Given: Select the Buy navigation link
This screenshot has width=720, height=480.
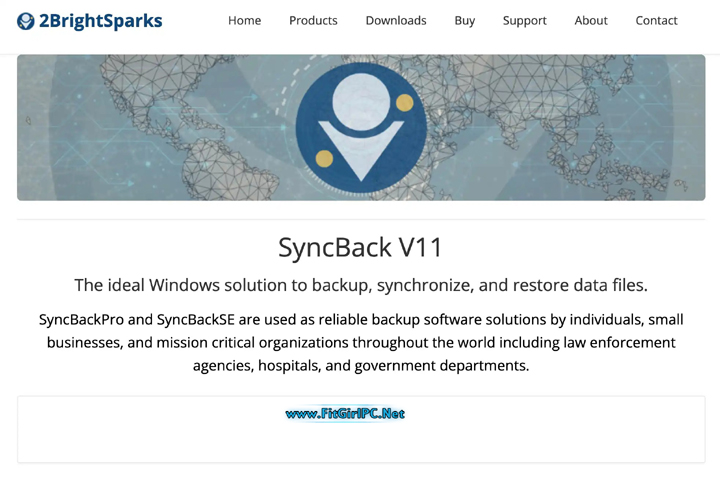Looking at the screenshot, I should pos(465,21).
